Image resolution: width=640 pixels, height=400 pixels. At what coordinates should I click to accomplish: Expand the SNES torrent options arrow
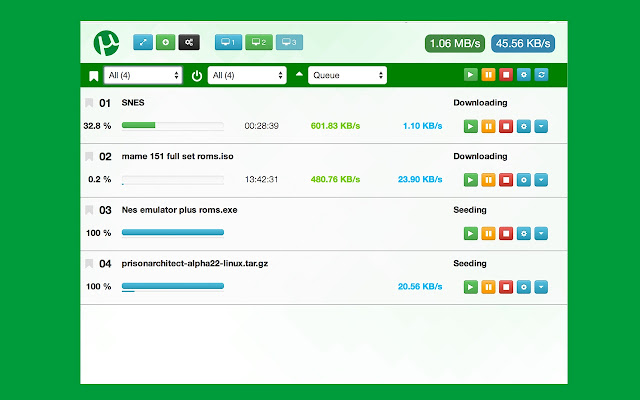click(x=541, y=126)
